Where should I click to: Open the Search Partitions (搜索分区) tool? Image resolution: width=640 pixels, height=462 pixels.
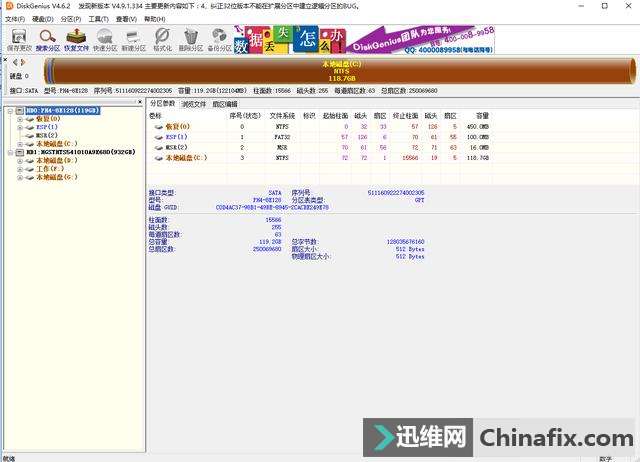[x=48, y=40]
